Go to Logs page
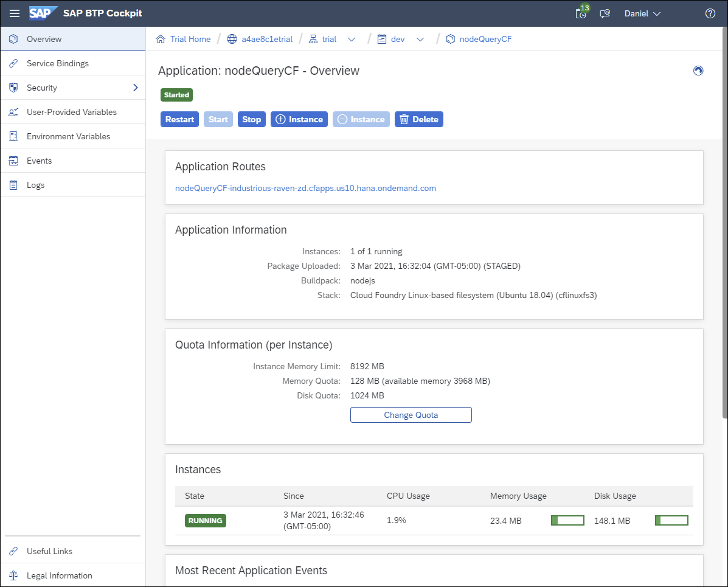 point(73,185)
